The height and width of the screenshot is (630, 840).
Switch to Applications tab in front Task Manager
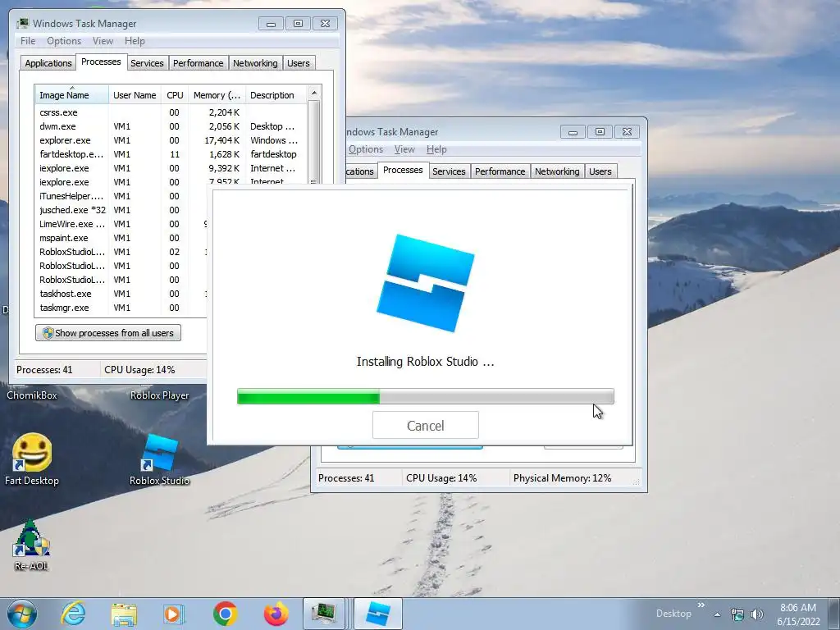pos(48,63)
